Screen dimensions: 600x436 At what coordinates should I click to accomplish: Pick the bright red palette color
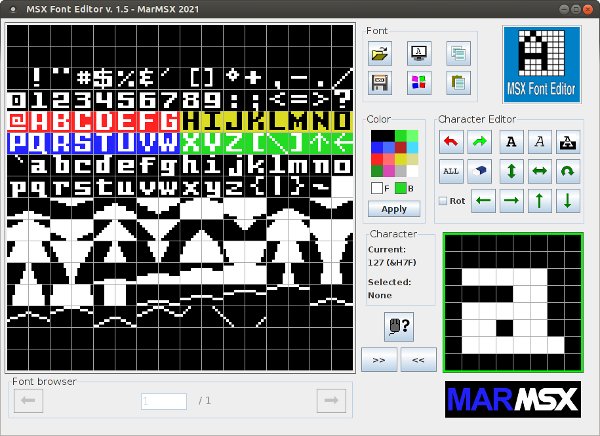377,159
